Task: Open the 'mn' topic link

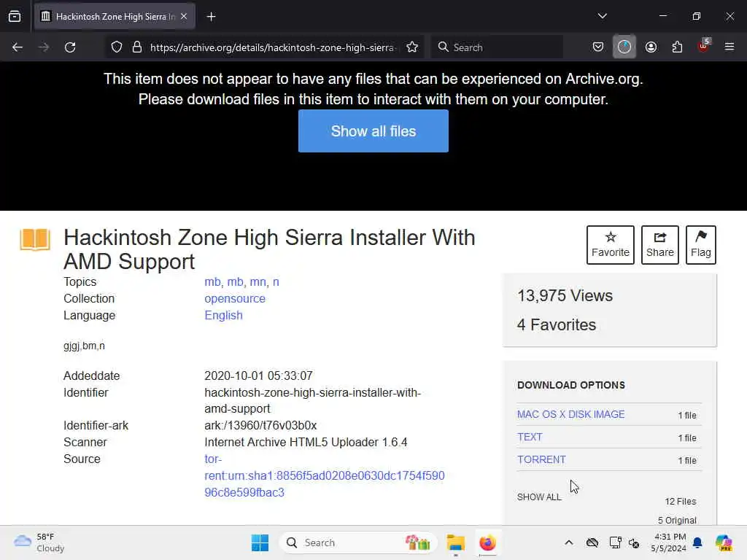Action: tap(258, 282)
